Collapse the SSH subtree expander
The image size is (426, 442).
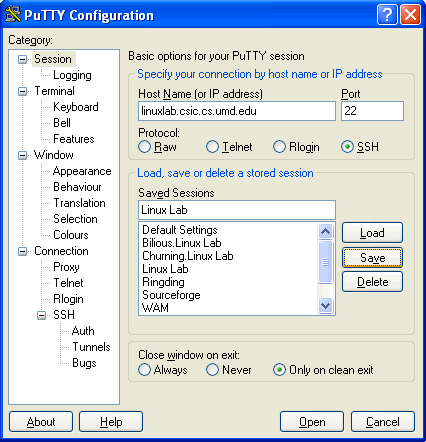(41, 315)
